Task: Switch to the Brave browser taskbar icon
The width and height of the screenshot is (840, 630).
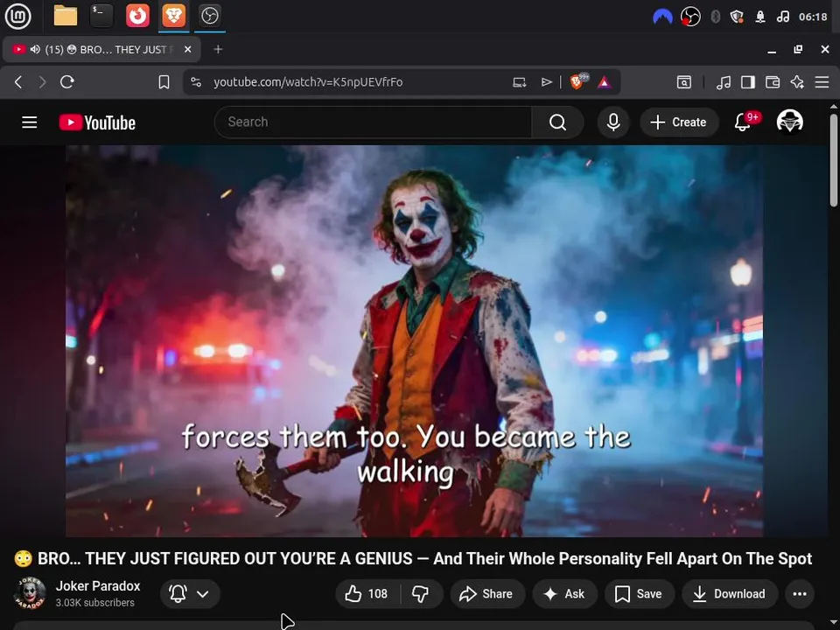Action: tap(173, 16)
